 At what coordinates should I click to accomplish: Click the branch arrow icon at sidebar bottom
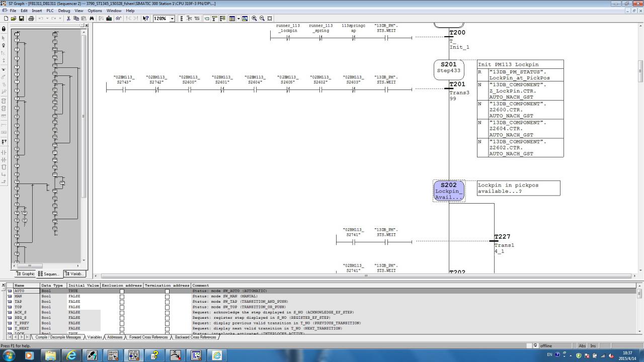point(4,183)
